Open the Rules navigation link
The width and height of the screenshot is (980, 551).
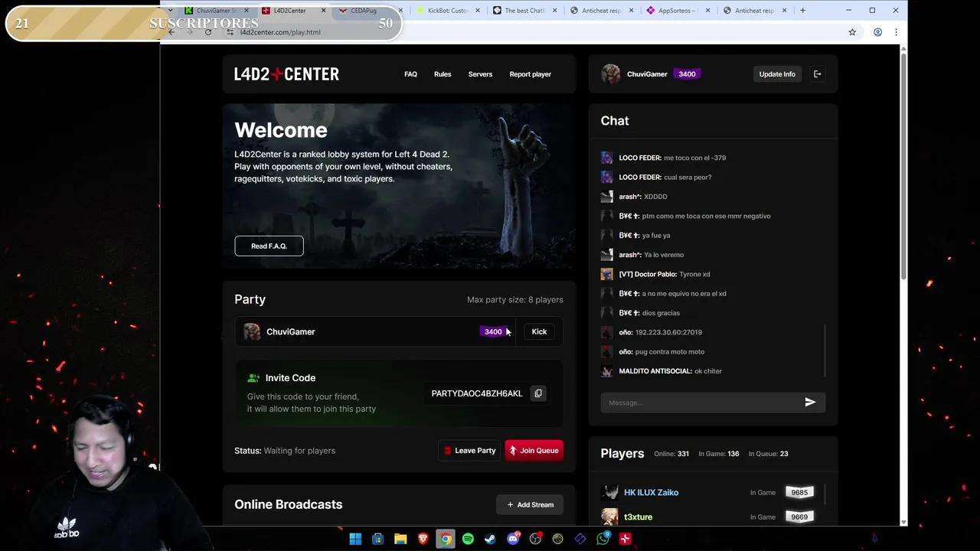(443, 74)
